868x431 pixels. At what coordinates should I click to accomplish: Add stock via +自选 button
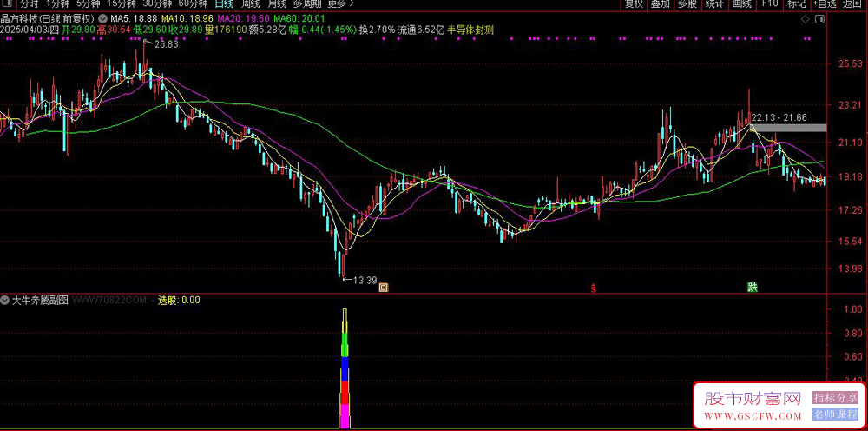tap(825, 3)
